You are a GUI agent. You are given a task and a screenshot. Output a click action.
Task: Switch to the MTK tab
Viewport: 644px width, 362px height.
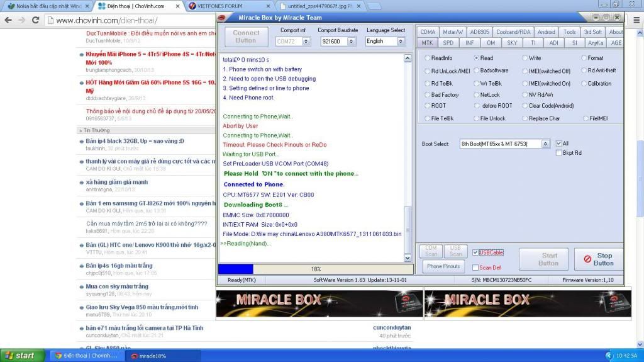click(x=427, y=43)
